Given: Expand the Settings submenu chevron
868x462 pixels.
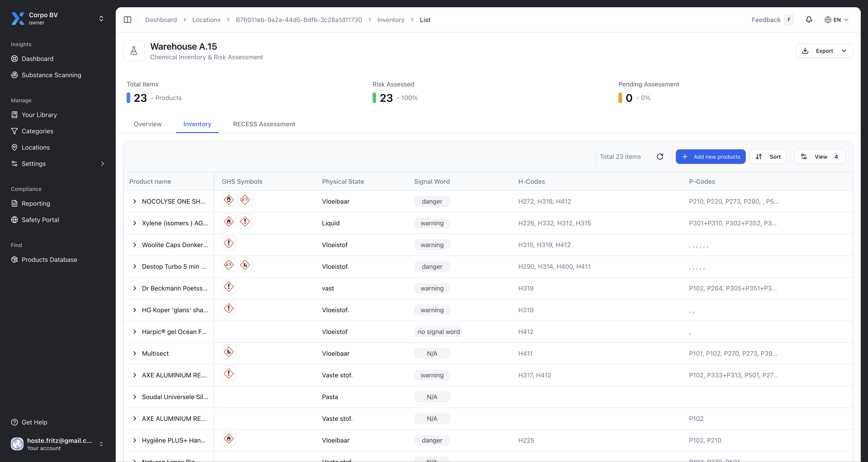Looking at the screenshot, I should coord(102,164).
